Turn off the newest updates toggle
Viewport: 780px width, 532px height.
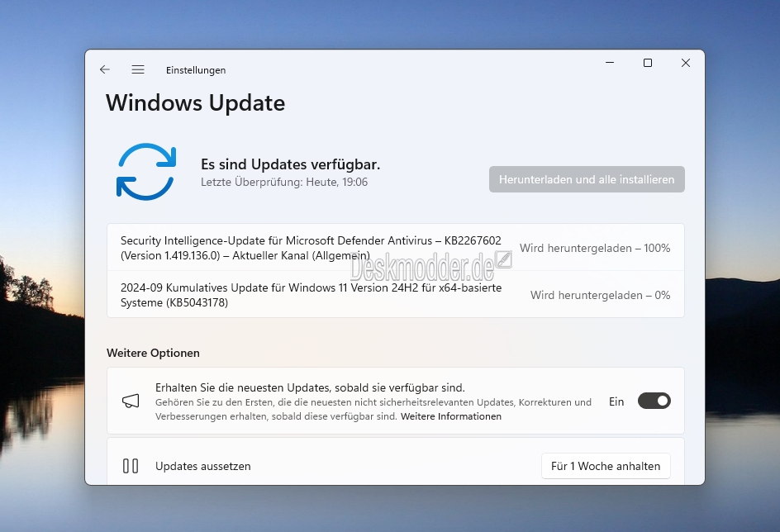[654, 401]
